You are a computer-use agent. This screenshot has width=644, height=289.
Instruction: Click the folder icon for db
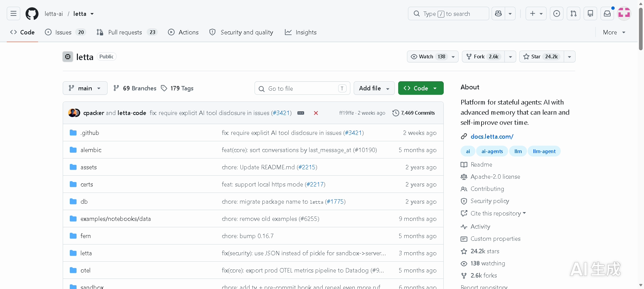point(73,201)
